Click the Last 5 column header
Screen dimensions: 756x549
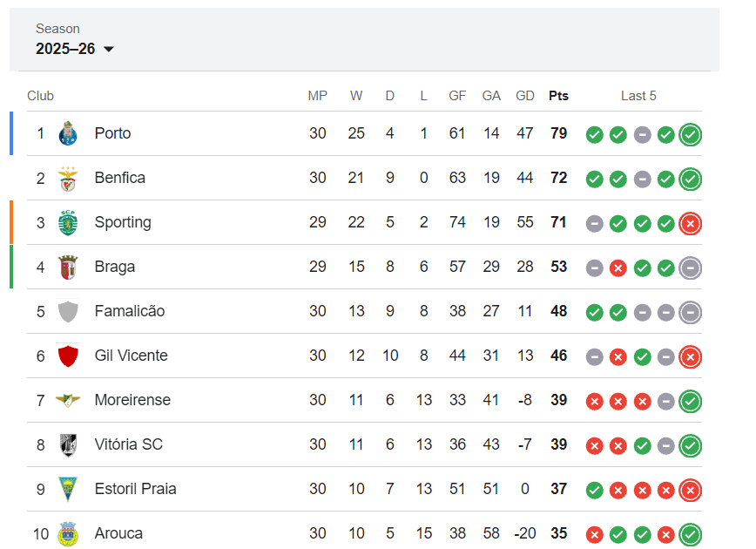pyautogui.click(x=638, y=96)
